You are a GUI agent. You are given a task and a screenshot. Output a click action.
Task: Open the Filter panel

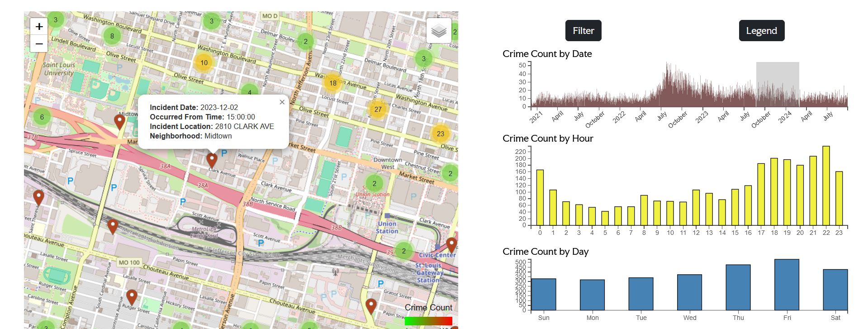pos(583,31)
